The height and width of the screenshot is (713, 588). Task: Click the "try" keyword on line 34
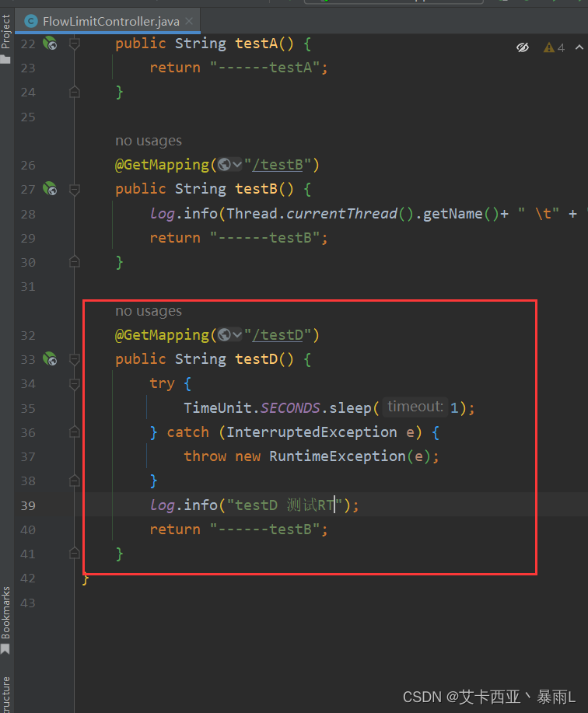tap(163, 383)
